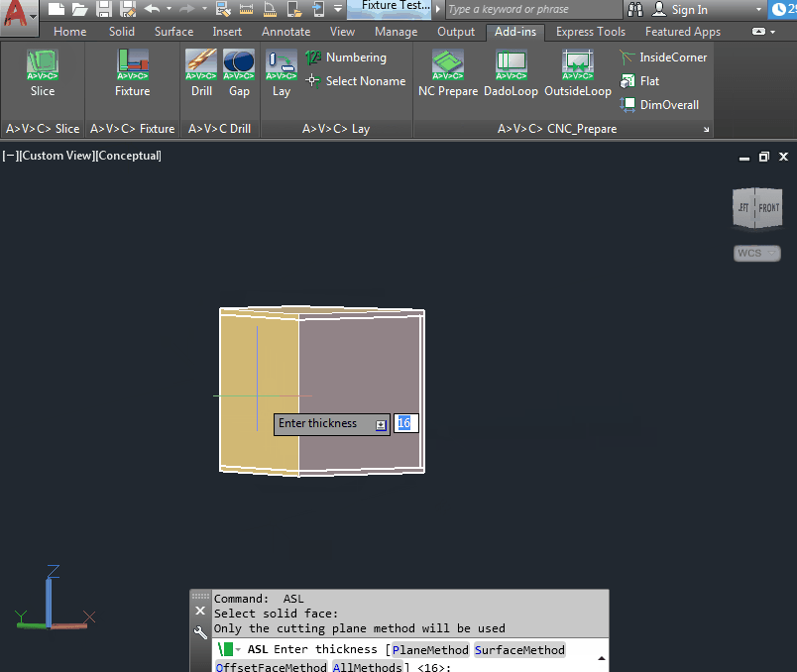
Task: Select the Drill tool
Action: (201, 72)
